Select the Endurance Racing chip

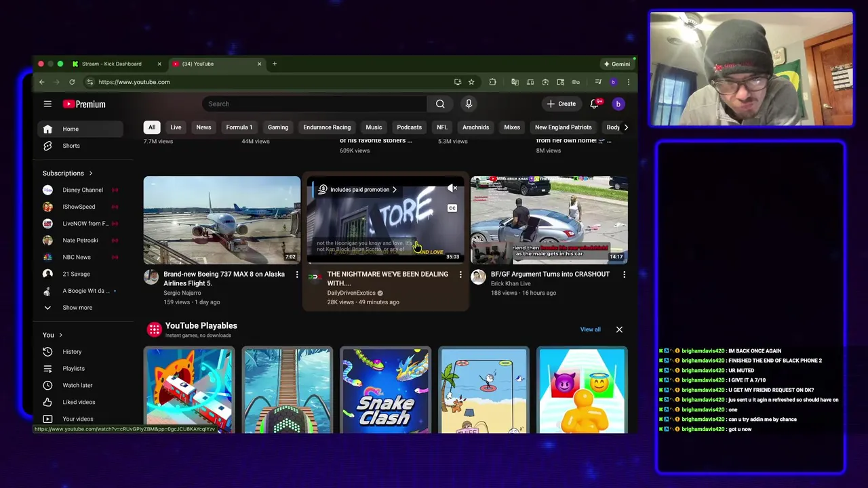(x=327, y=127)
